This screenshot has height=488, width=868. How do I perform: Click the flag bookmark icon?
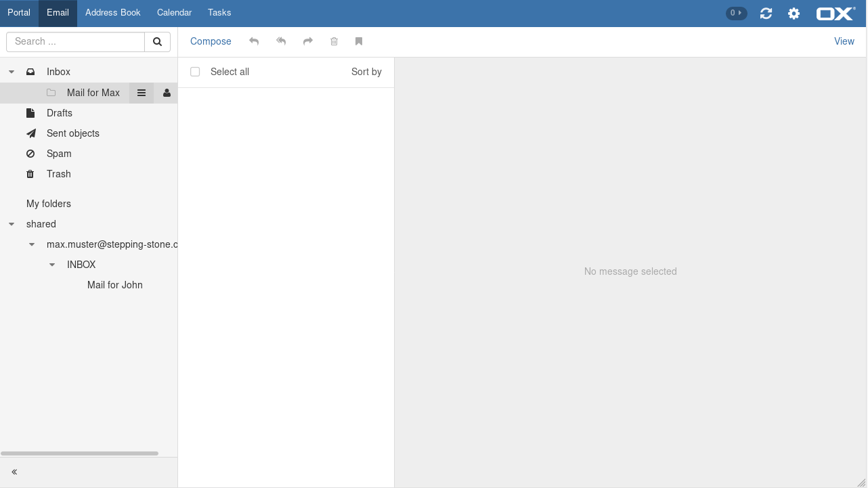tap(359, 41)
